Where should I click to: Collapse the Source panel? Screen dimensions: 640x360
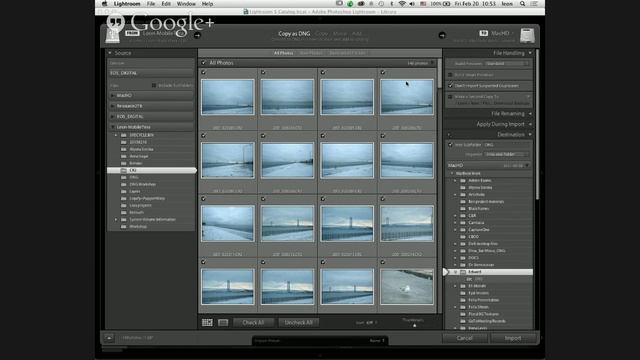point(110,53)
